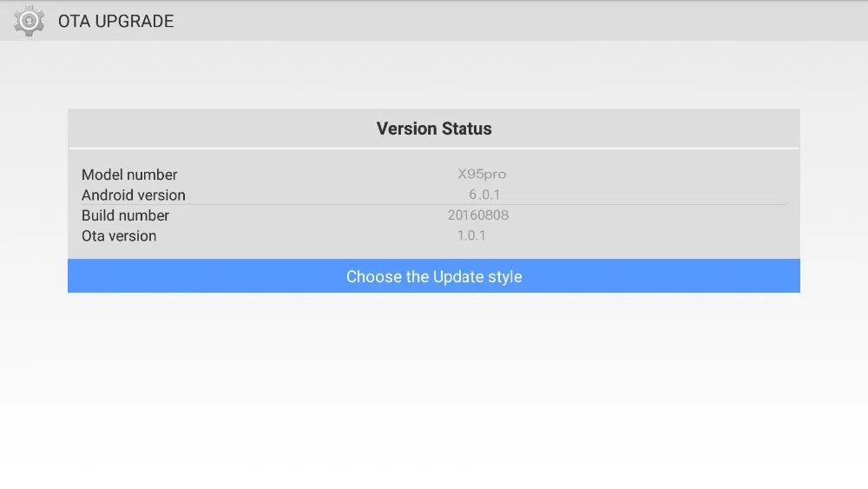Viewport: 868px width, 489px height.
Task: Click empty title bar right of OTA UPGRADE
Action: pyautogui.click(x=521, y=21)
